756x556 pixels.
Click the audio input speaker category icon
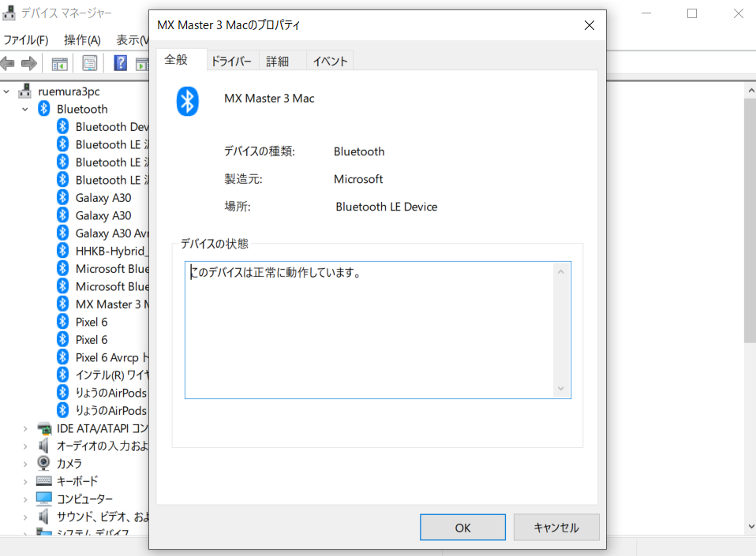pos(43,446)
